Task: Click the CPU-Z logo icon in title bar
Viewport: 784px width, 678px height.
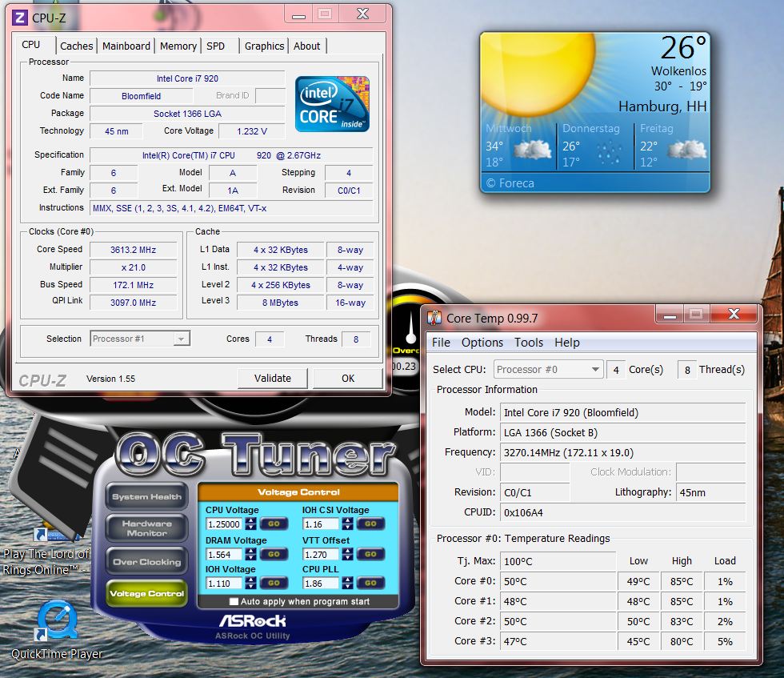Action: tap(20, 18)
